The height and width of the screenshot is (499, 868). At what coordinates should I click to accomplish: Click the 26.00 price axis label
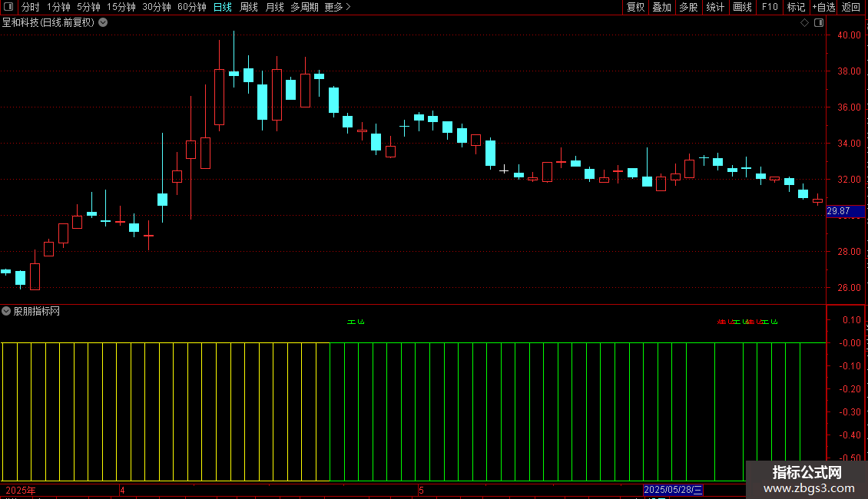click(849, 288)
